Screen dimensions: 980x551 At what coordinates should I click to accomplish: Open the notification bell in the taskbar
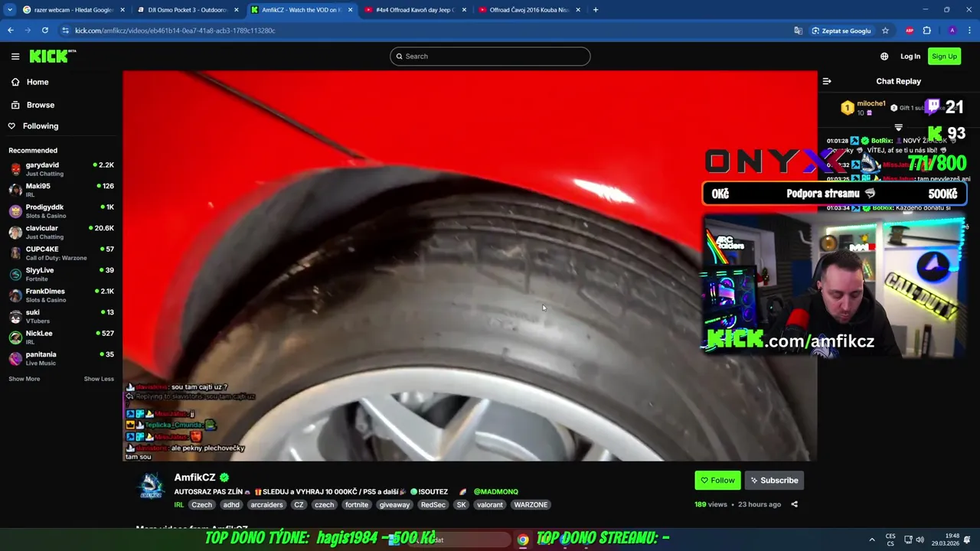pyautogui.click(x=969, y=540)
